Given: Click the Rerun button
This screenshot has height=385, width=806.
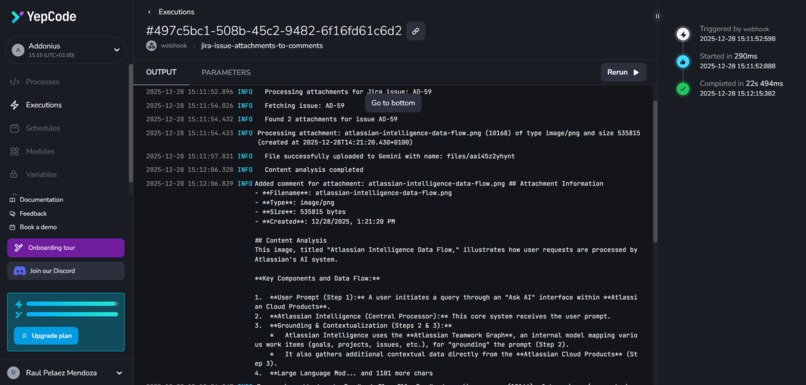Looking at the screenshot, I should tap(624, 72).
